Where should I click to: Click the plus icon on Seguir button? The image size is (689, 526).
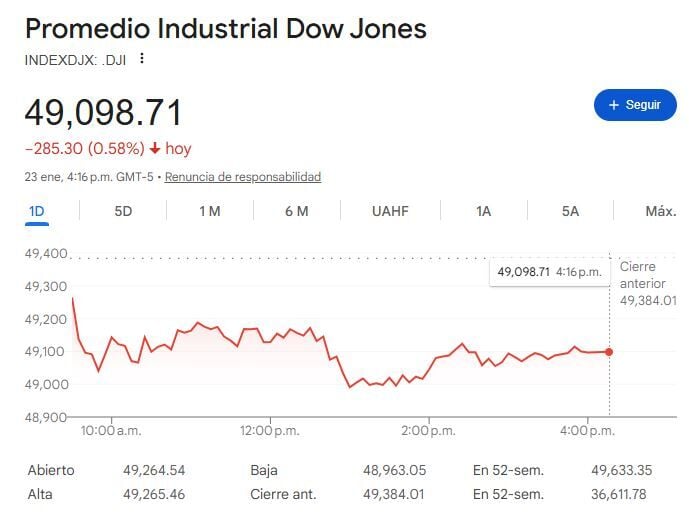pos(612,105)
